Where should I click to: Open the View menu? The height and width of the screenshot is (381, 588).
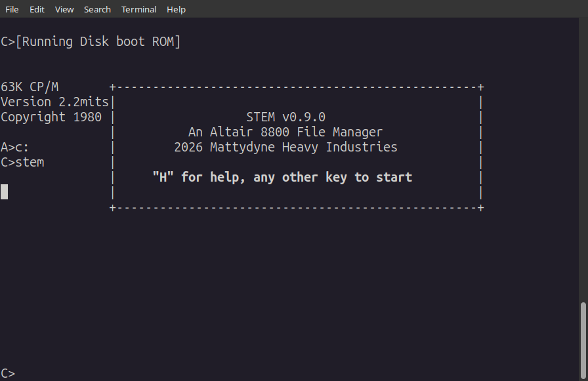[x=64, y=9]
